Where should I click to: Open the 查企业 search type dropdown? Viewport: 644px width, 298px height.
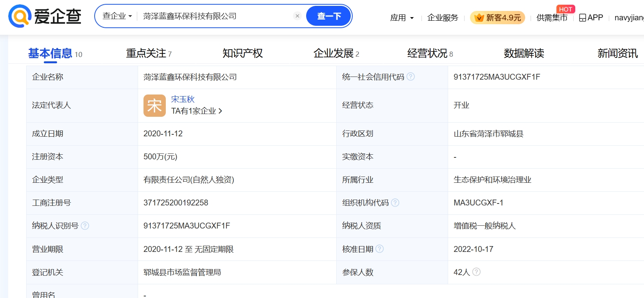pyautogui.click(x=117, y=16)
